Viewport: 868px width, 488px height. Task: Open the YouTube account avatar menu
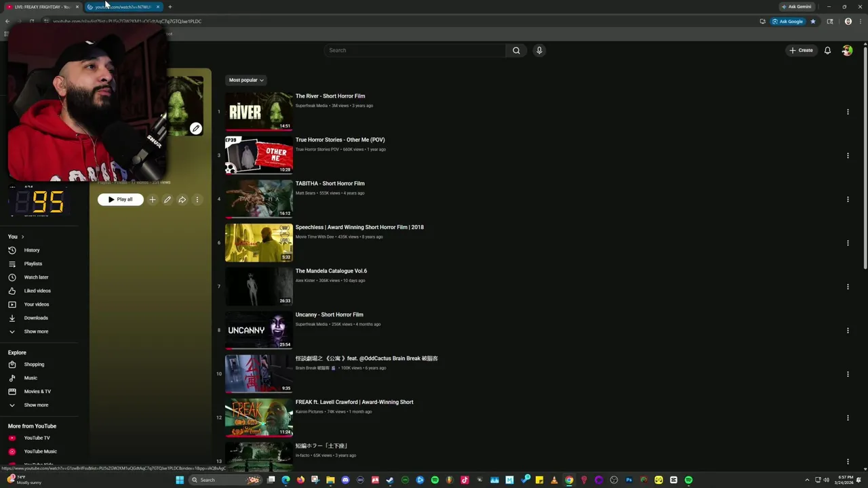(847, 50)
